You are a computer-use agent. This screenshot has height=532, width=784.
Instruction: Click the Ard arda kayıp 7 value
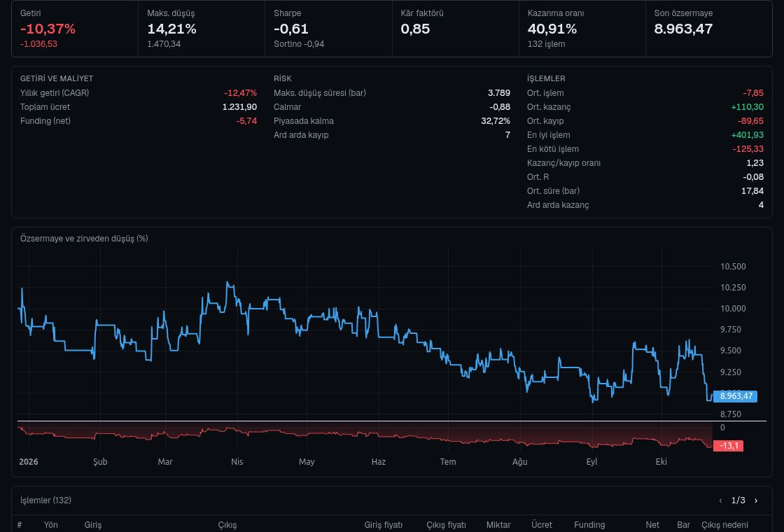click(x=507, y=135)
